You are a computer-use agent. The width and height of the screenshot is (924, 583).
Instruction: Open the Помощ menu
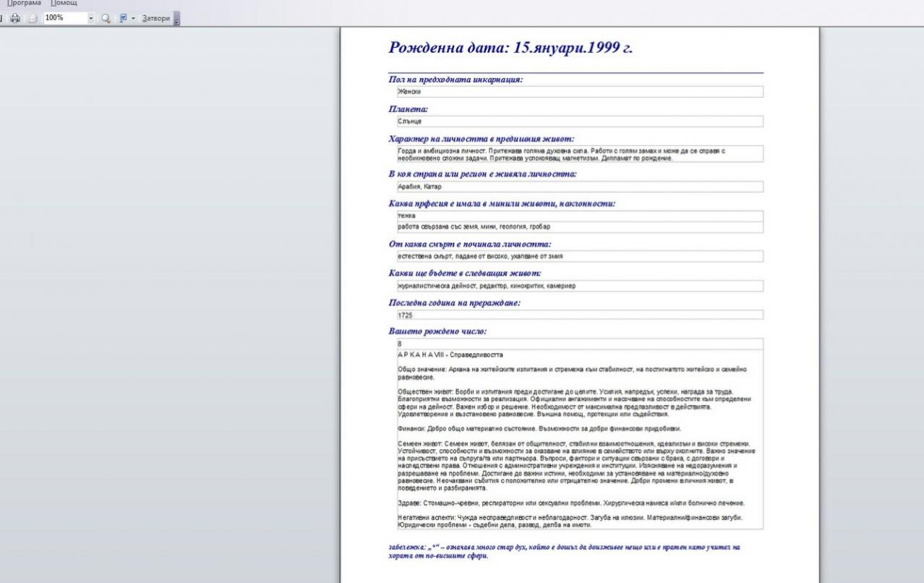pos(64,4)
